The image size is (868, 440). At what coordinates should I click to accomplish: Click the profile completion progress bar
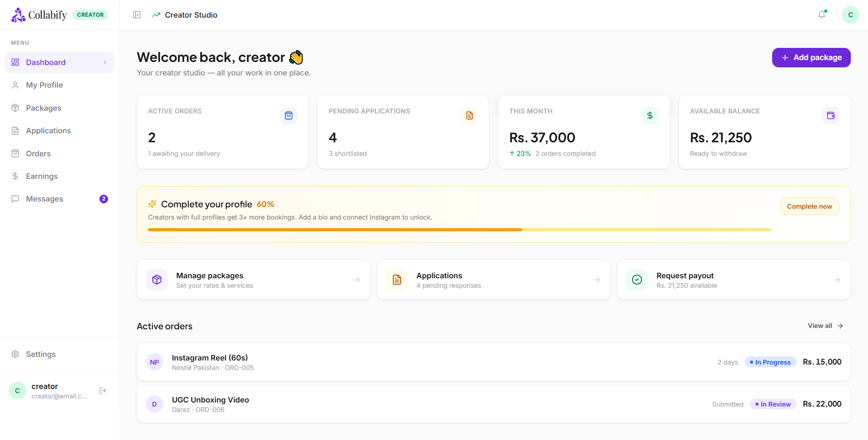[x=459, y=230]
